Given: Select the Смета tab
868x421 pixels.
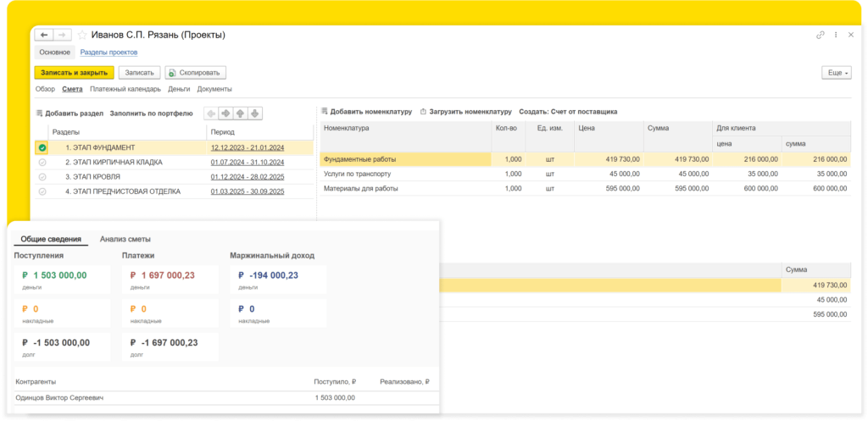Looking at the screenshot, I should coord(73,89).
